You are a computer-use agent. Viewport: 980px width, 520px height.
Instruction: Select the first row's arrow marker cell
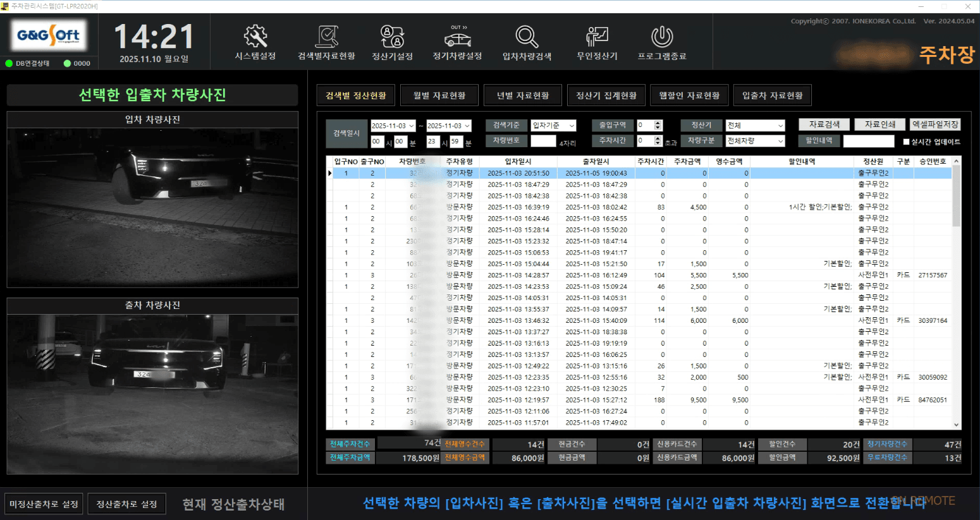click(x=331, y=173)
